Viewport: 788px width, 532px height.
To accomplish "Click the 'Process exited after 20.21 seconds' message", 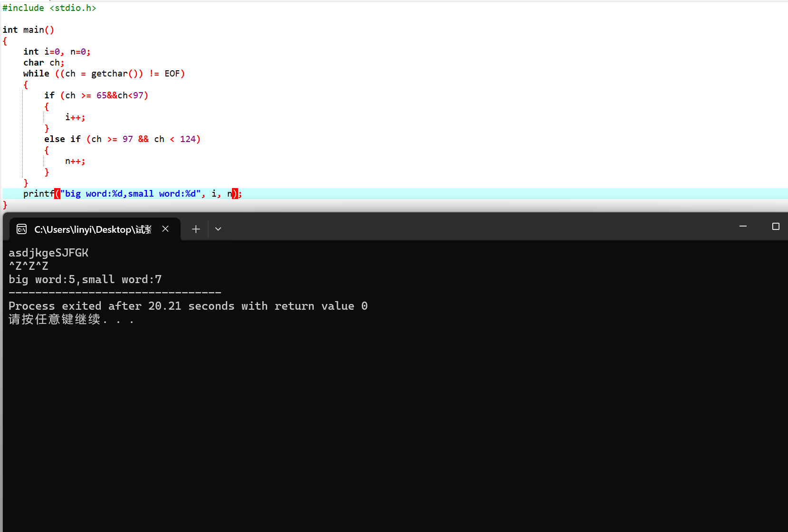I will [188, 306].
